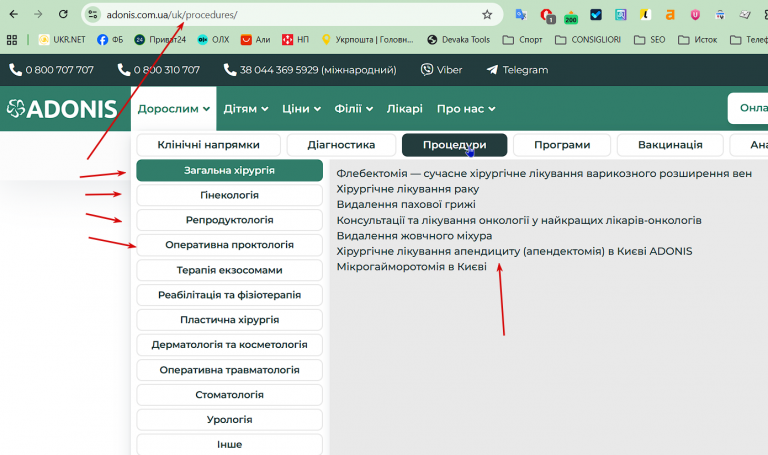Open the ОЛХ bookmark
Image resolution: width=768 pixels, height=455 pixels.
pos(213,40)
